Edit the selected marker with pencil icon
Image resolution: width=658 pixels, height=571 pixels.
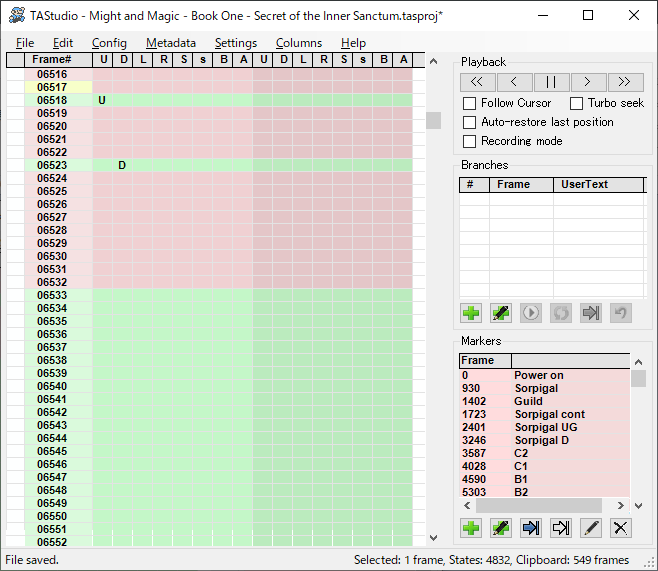click(591, 528)
